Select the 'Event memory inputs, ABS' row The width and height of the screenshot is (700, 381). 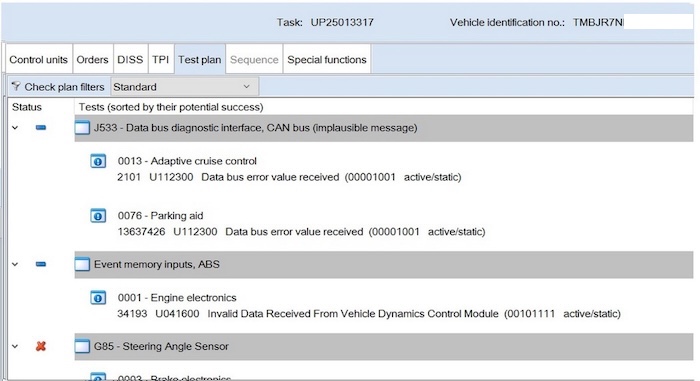coord(384,264)
